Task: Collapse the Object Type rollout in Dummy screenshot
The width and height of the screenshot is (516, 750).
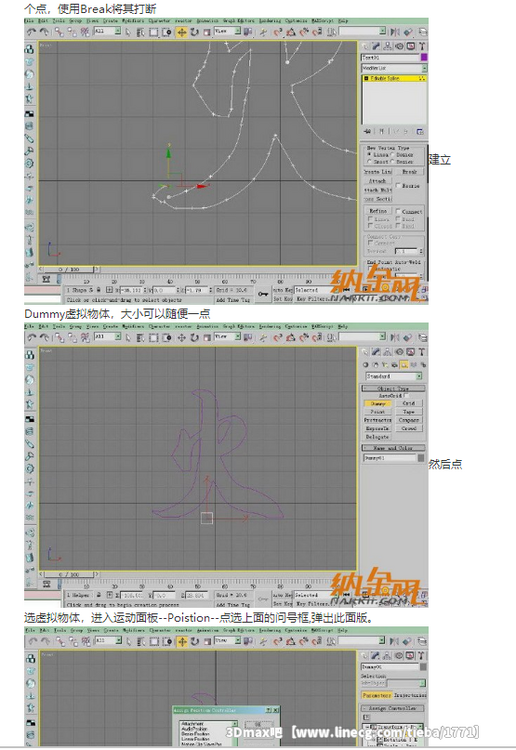Action: pos(394,388)
